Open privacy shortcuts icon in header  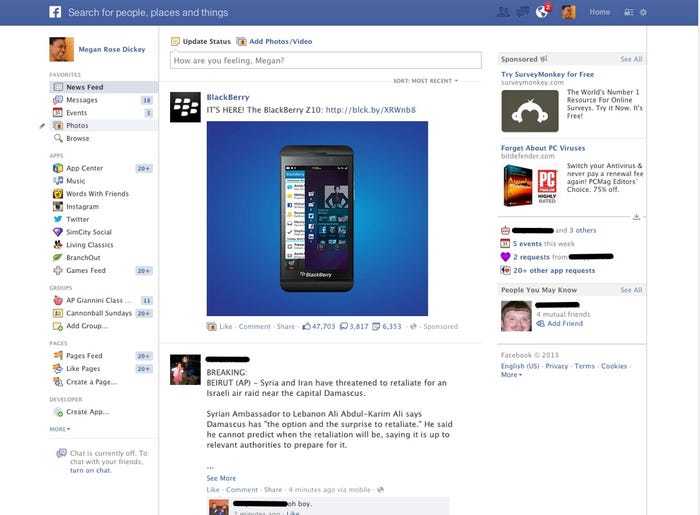point(629,12)
